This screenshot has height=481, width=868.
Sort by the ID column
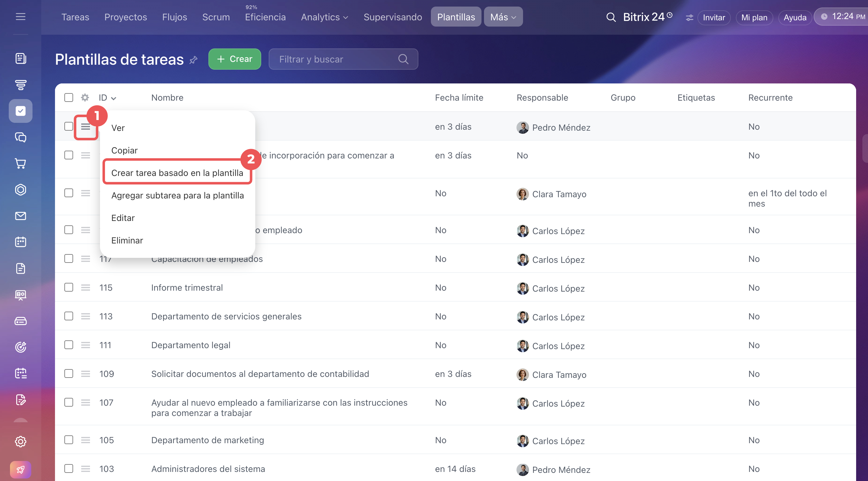coord(107,98)
